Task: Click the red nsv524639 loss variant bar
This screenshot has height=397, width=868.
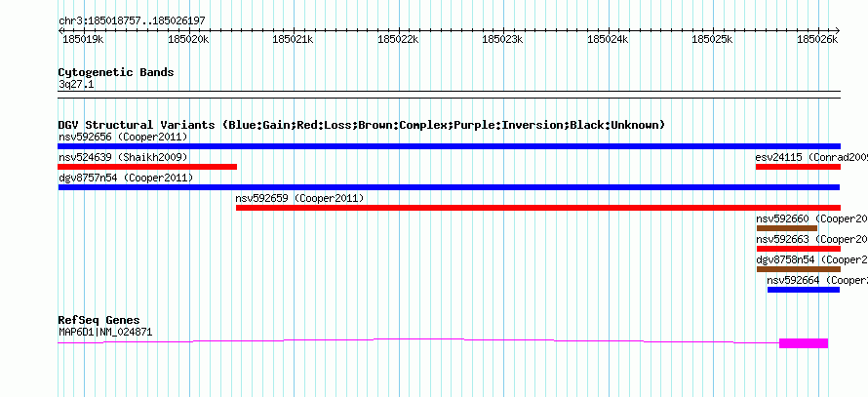Action: (x=147, y=167)
